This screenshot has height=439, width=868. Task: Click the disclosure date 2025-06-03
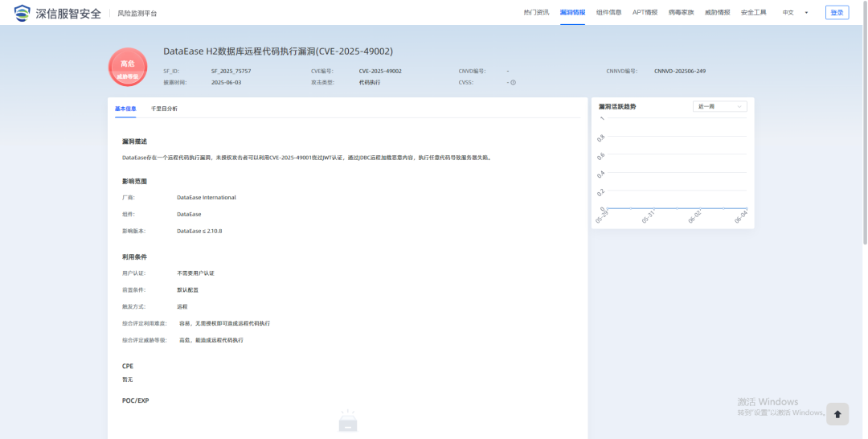(227, 83)
